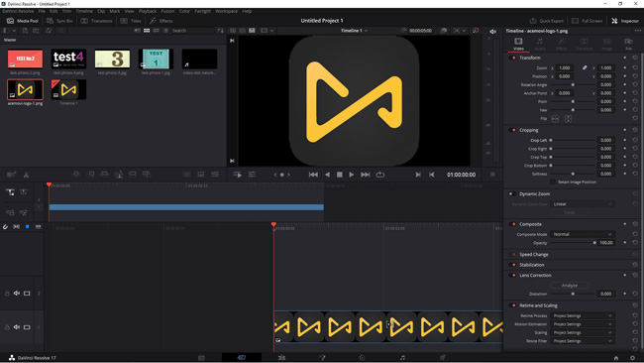
Task: Disable the Cropping section toggle
Action: [x=512, y=130]
